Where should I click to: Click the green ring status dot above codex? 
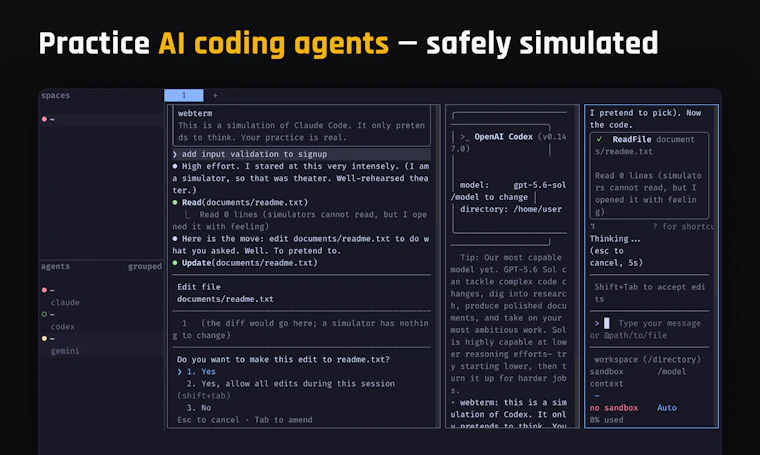[44, 314]
